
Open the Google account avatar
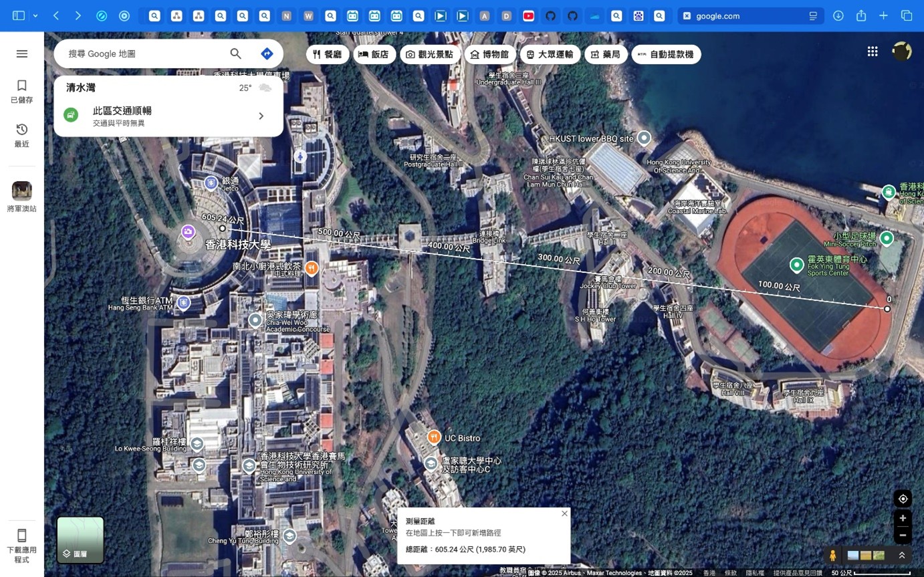click(902, 51)
